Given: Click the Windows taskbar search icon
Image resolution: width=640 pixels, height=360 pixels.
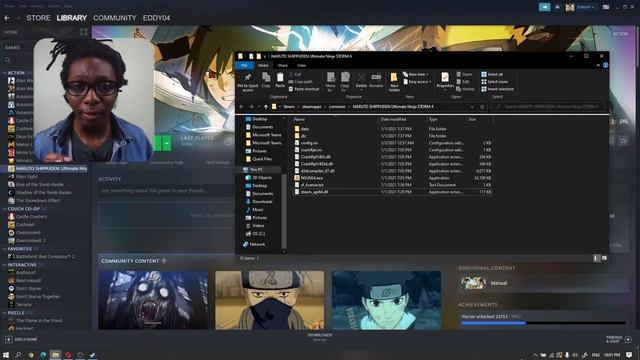Looking at the screenshot, I should click(x=18, y=355).
